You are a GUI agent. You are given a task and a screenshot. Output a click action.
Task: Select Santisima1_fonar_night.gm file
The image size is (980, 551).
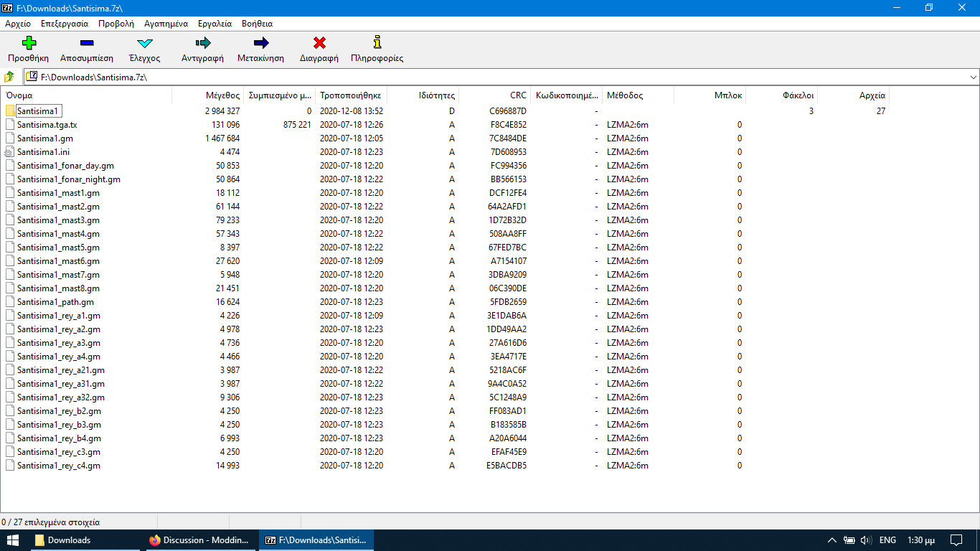69,179
